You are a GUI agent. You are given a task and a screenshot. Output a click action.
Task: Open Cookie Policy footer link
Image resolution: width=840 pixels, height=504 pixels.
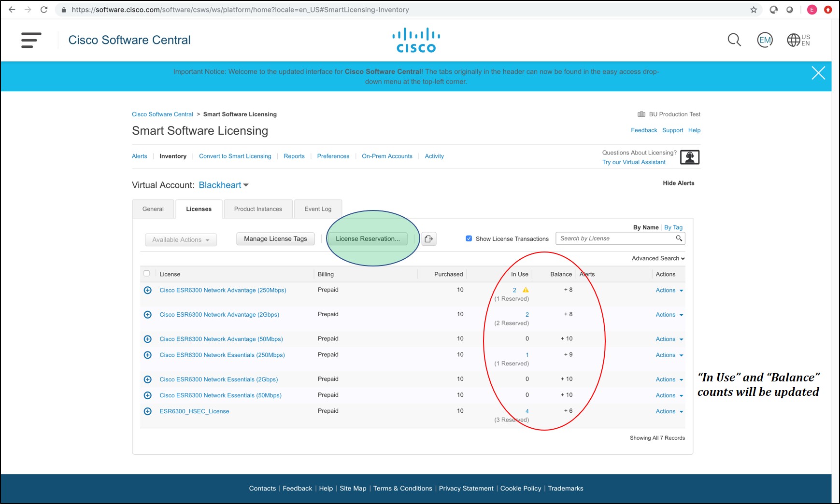(x=521, y=489)
